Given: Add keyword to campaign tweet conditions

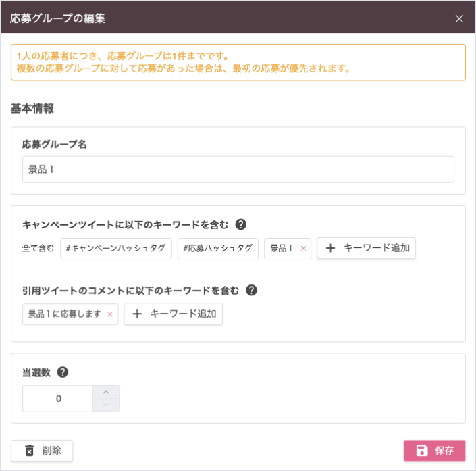Looking at the screenshot, I should pyautogui.click(x=366, y=248).
